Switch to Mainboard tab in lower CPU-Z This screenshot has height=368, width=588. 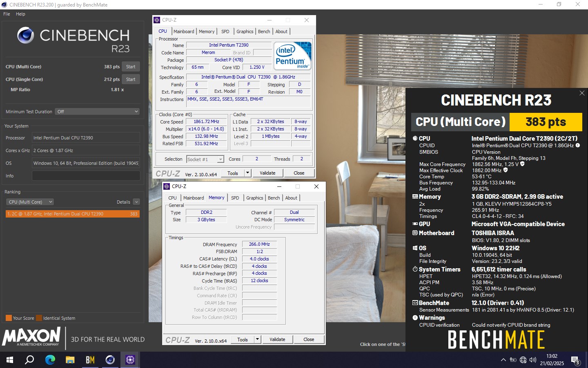(x=194, y=198)
